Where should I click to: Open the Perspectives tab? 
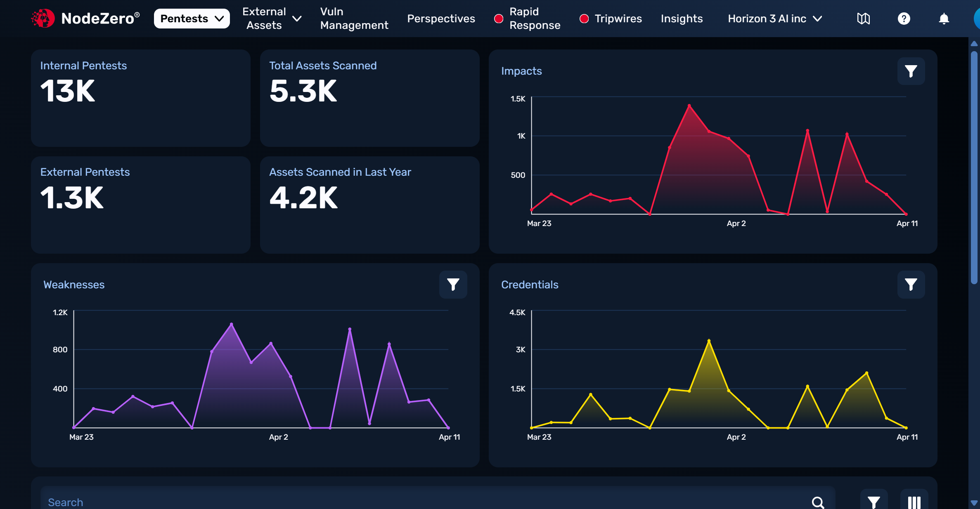pos(441,19)
